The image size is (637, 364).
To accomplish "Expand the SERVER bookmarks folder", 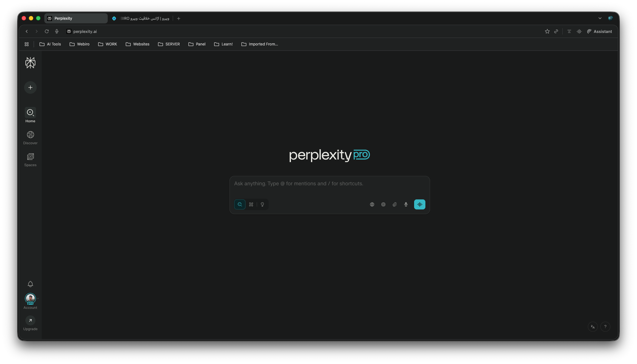I will pyautogui.click(x=169, y=44).
